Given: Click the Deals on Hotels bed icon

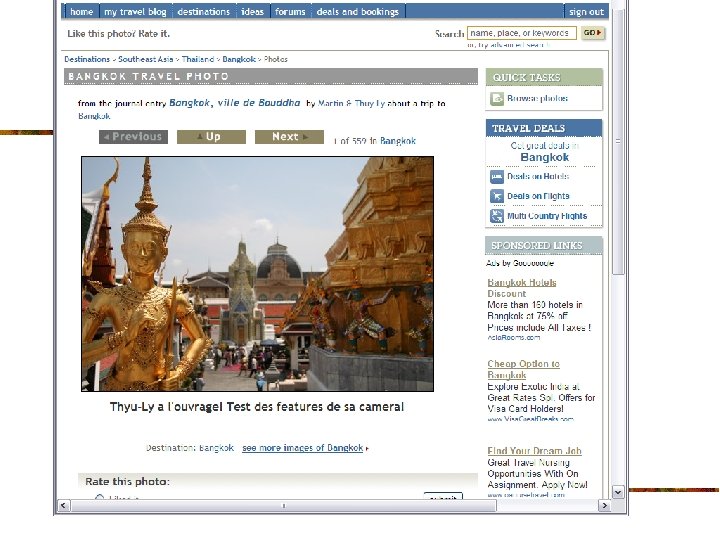Looking at the screenshot, I should [x=497, y=177].
